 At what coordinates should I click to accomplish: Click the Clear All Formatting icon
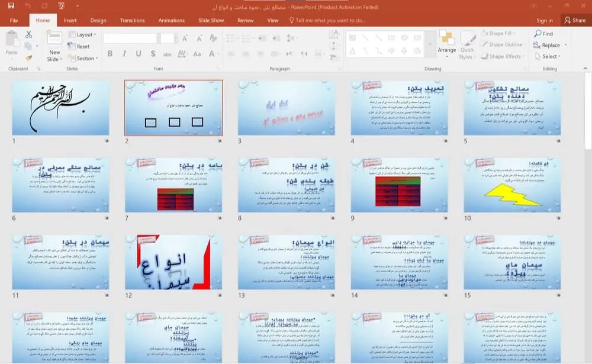click(213, 38)
